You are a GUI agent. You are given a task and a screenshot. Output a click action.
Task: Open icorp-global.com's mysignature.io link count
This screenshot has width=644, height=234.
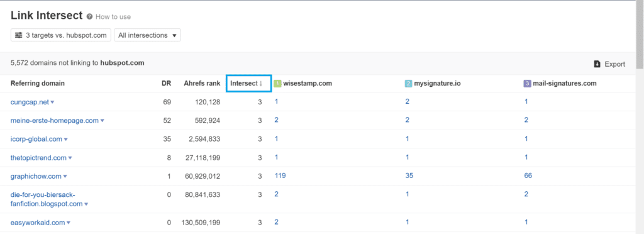point(407,139)
